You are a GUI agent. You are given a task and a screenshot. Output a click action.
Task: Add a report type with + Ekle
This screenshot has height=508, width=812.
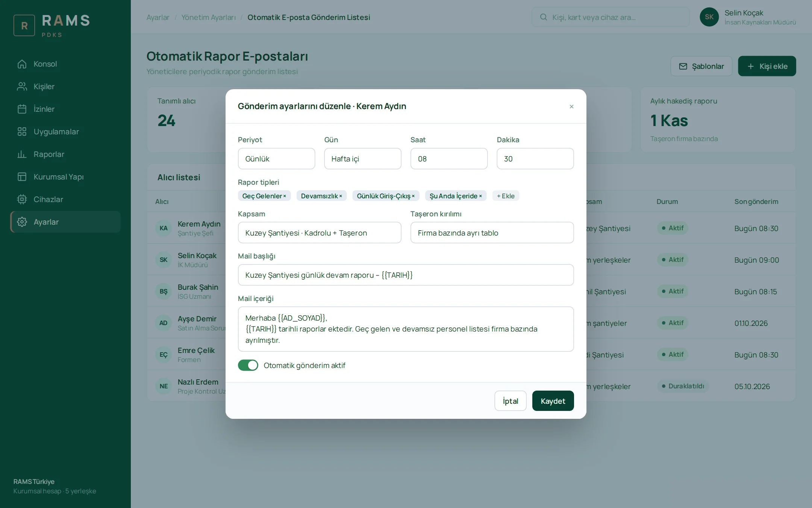[506, 196]
